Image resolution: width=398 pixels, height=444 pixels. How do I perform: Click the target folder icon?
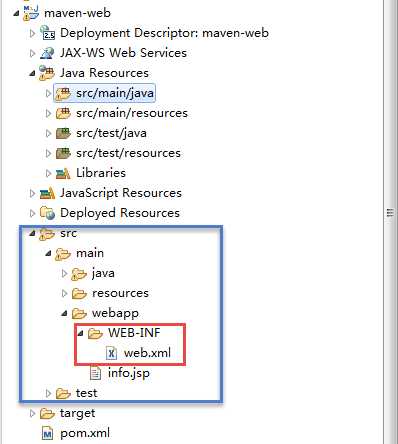pos(47,414)
